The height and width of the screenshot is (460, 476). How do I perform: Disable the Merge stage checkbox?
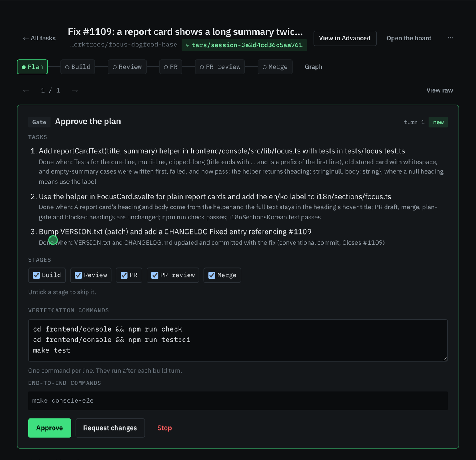[x=212, y=275]
